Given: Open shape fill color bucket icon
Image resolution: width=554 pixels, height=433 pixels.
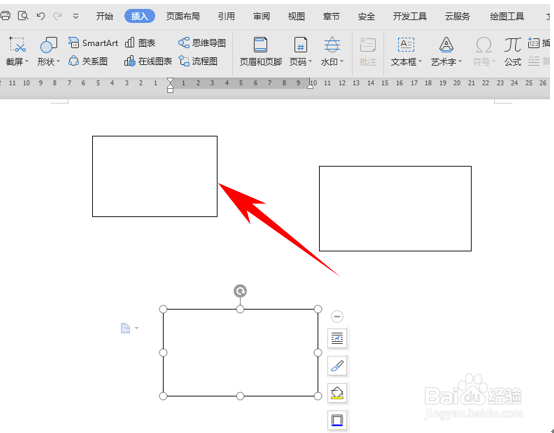Looking at the screenshot, I should click(337, 393).
